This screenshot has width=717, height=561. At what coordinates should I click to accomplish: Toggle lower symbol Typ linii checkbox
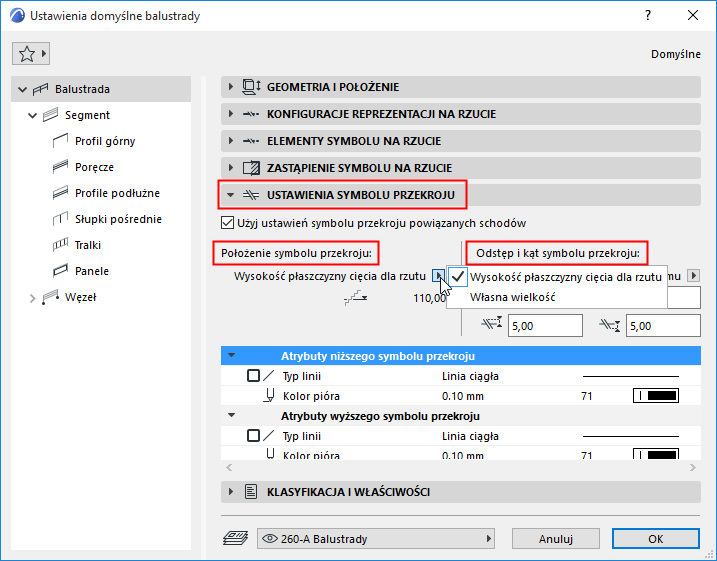click(253, 376)
